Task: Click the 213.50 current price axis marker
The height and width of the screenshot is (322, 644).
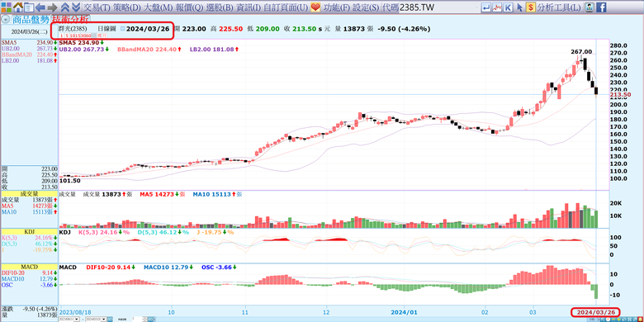Action: coord(621,95)
